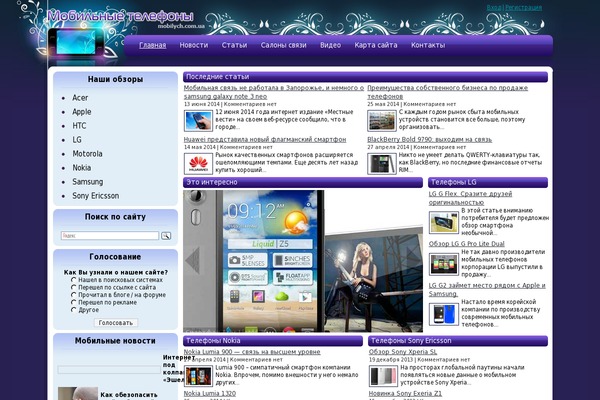Screen dimensions: 600x400
Task: Open 'Новинка Sony Exeria Z1' link
Action: (x=405, y=393)
